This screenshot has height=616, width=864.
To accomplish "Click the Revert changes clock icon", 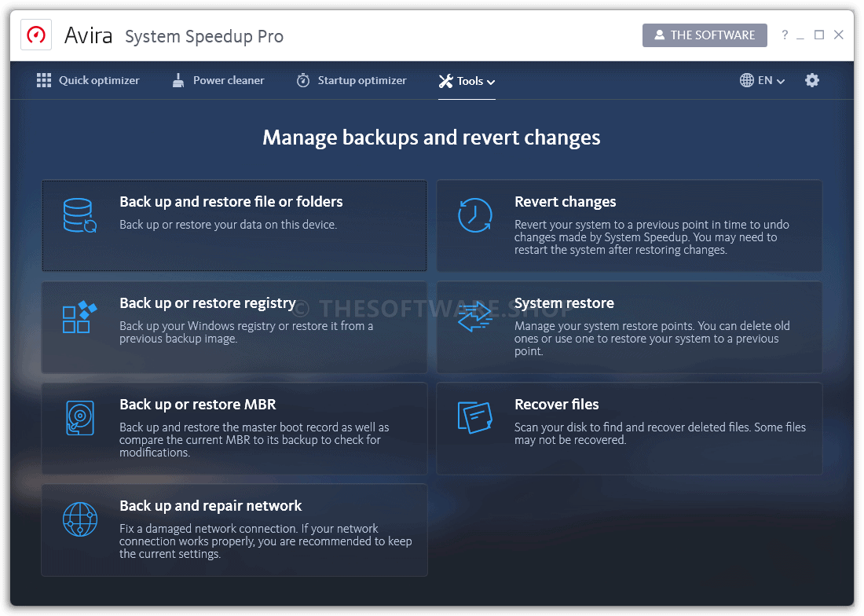I will click(x=475, y=214).
